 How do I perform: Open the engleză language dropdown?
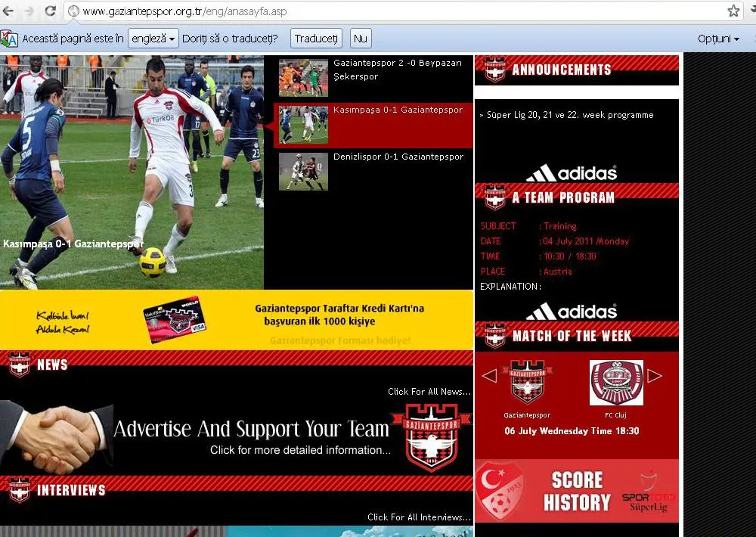tap(153, 39)
